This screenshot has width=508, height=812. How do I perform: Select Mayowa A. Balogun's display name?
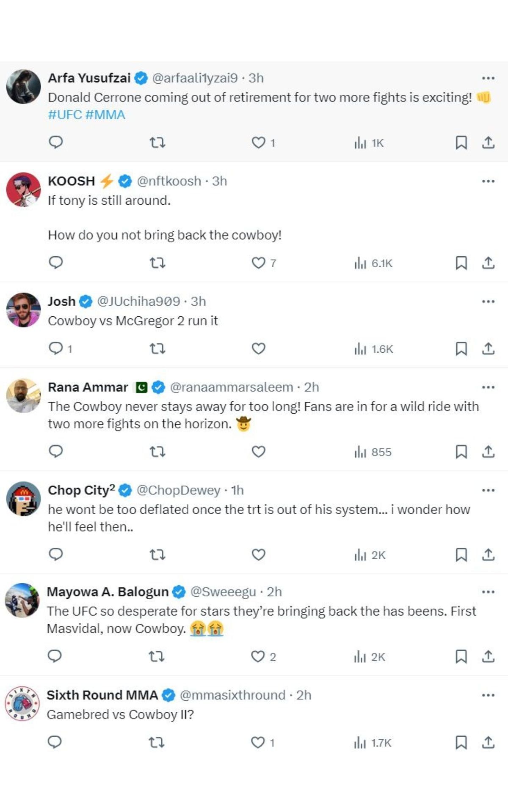106,592
